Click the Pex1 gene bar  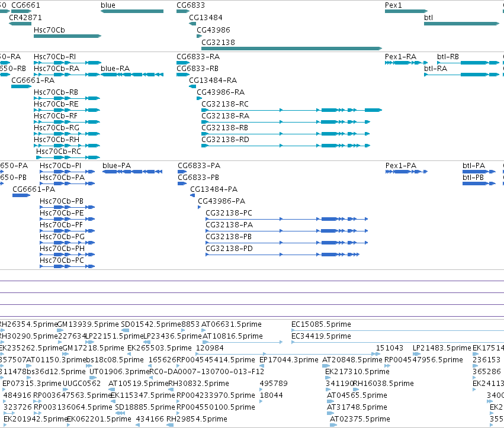(406, 11)
